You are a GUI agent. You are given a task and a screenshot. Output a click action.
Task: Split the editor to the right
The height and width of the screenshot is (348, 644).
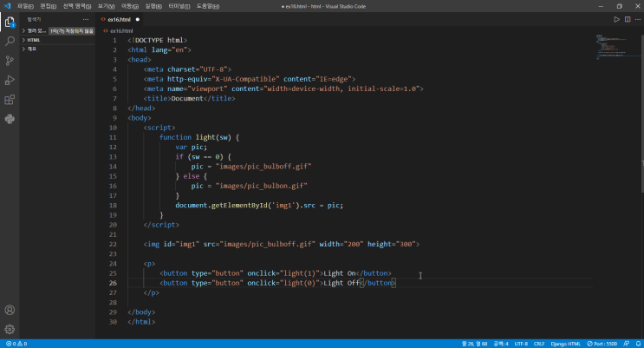pyautogui.click(x=627, y=19)
